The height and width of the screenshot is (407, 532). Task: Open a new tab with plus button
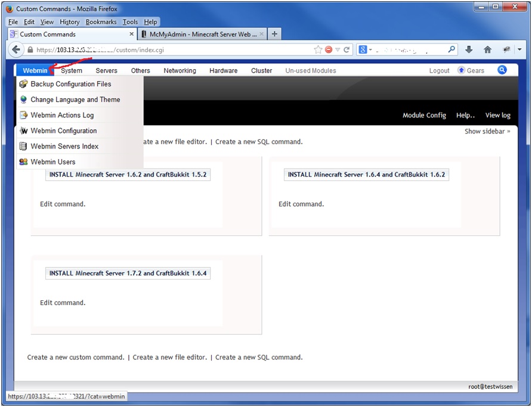point(274,34)
